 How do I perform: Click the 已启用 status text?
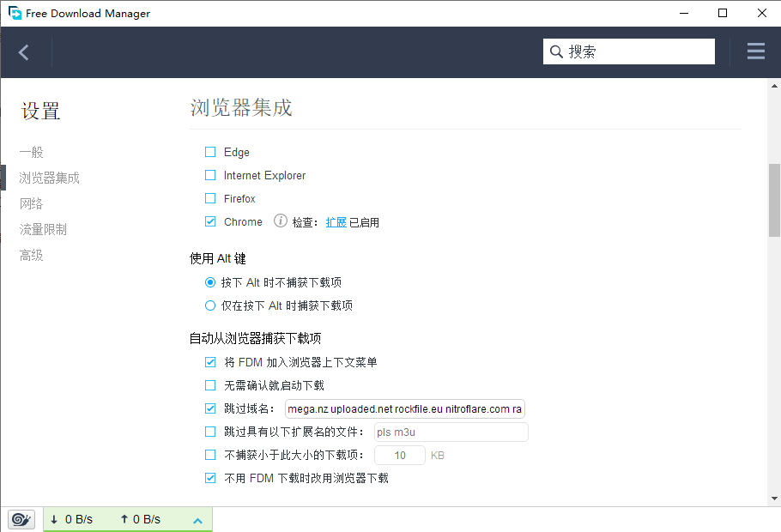point(364,222)
